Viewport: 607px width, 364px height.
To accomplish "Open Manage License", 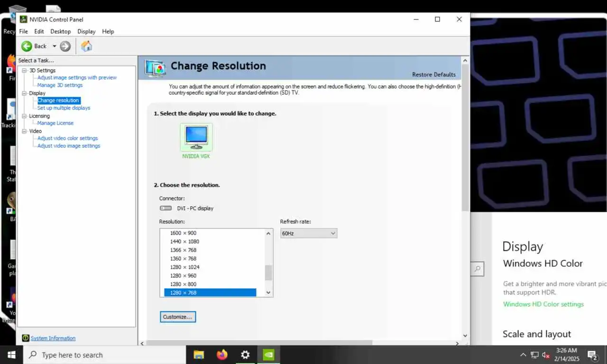I will [x=55, y=123].
